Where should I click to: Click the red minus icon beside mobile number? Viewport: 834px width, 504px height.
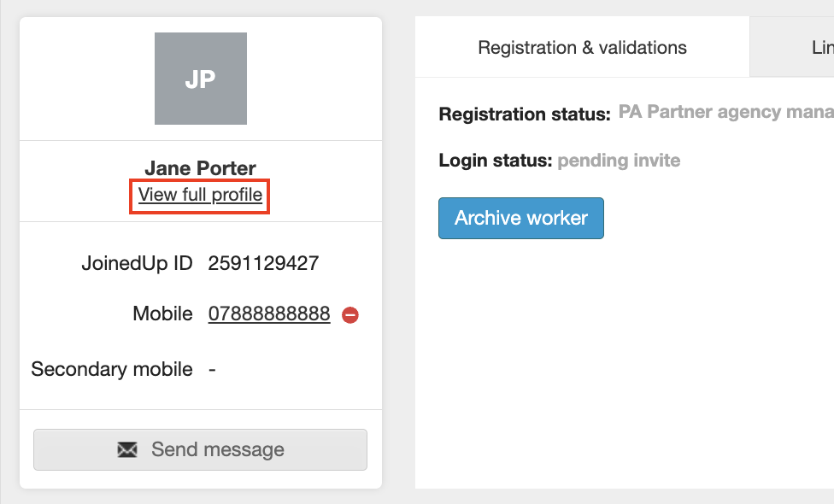[350, 315]
